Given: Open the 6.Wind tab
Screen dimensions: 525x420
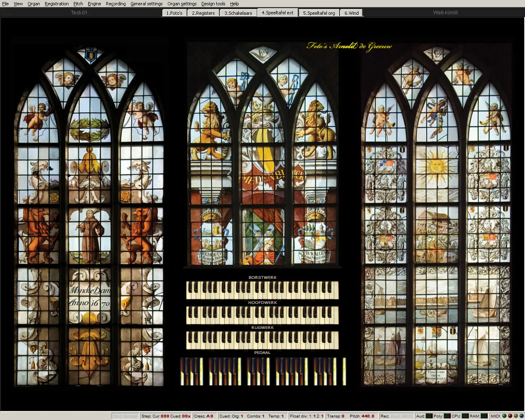Looking at the screenshot, I should pyautogui.click(x=352, y=13).
